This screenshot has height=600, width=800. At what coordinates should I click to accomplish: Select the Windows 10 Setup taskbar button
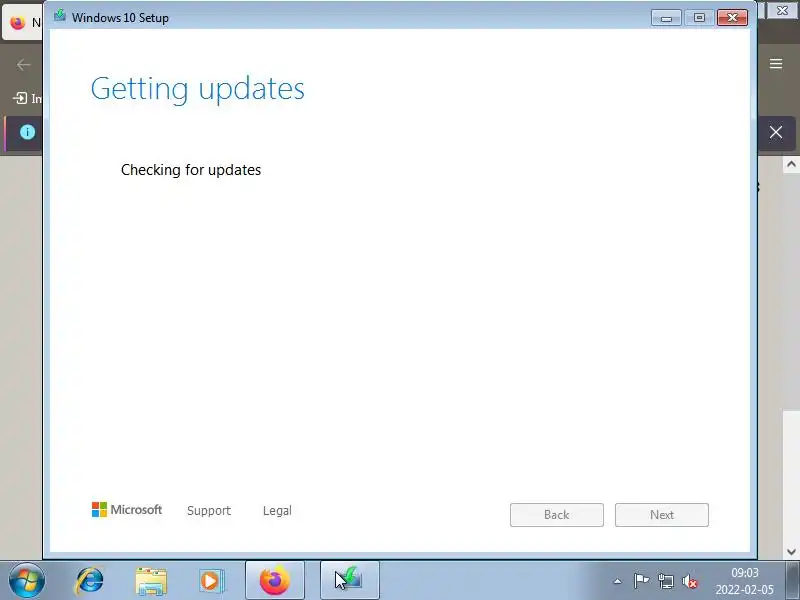click(350, 581)
